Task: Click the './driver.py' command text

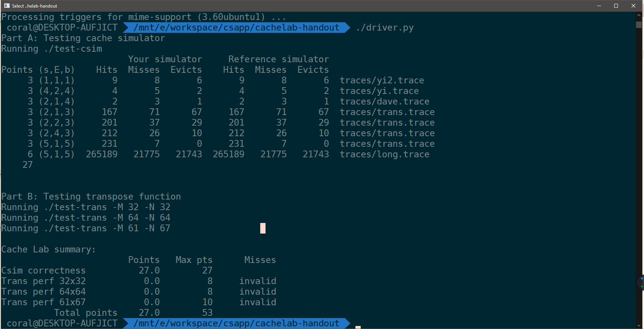Action: [x=385, y=28]
